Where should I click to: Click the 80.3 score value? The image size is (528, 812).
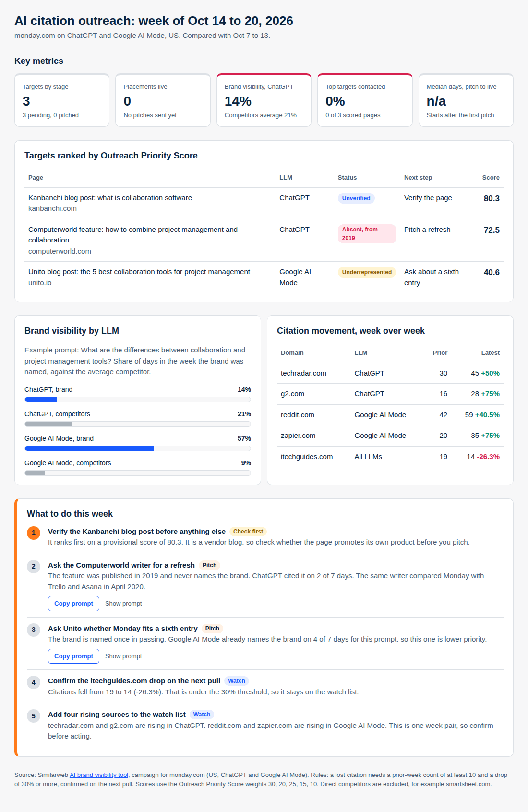[492, 198]
